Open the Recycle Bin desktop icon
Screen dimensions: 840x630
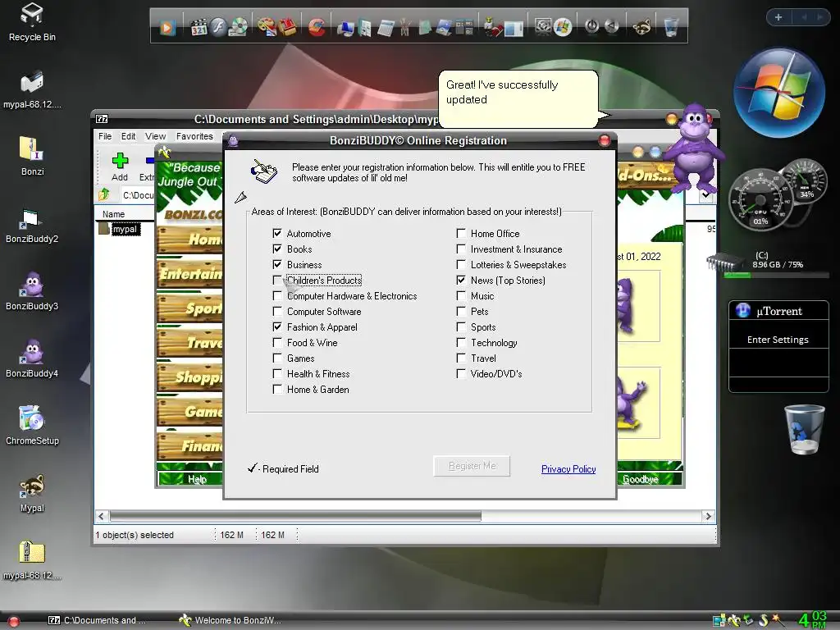[32, 22]
